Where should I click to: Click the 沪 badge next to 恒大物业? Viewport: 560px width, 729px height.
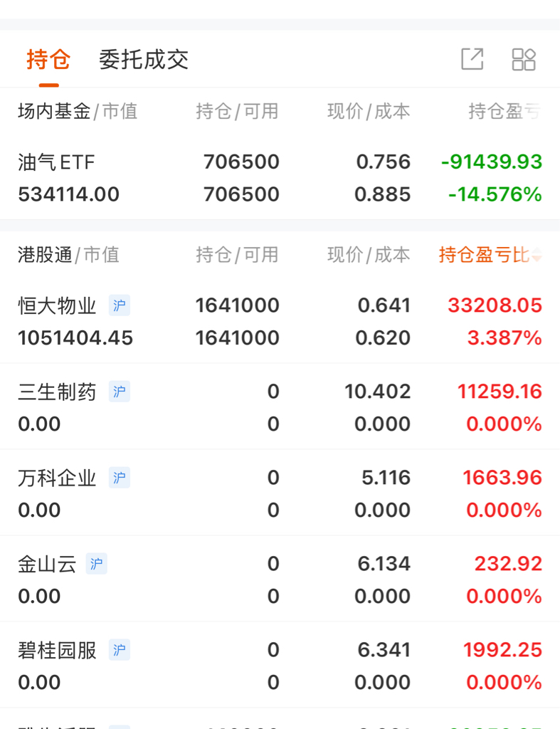click(x=120, y=305)
